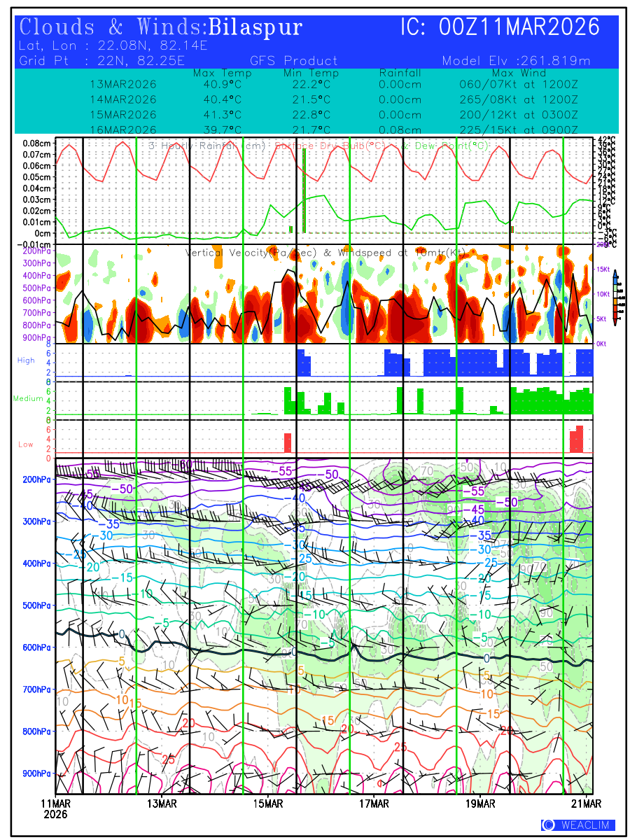
Task: Select the 13MAR2026 forecast row
Action: (x=123, y=84)
